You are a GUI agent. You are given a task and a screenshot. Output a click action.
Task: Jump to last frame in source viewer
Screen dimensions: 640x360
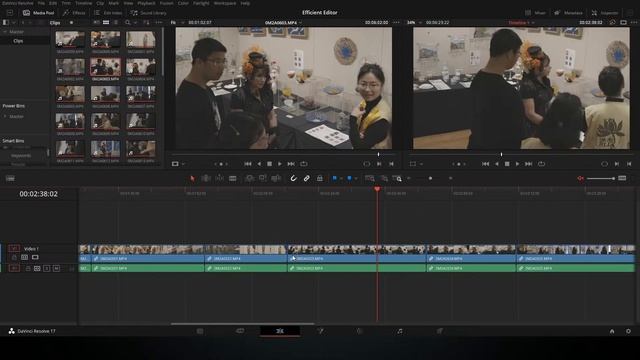tap(291, 164)
